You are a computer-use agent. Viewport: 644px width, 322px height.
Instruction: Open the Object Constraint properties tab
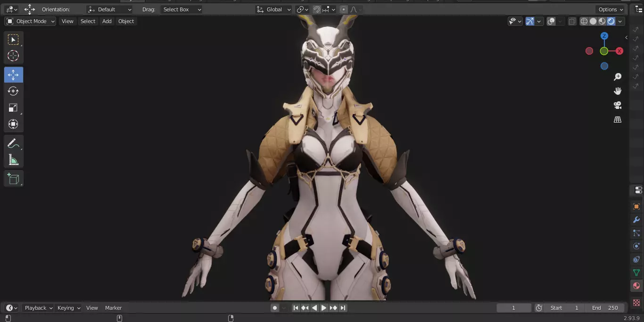[x=636, y=259]
